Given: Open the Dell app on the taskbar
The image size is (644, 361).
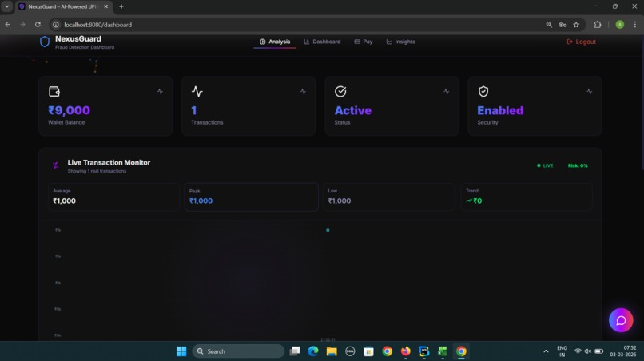Looking at the screenshot, I should pyautogui.click(x=350, y=351).
